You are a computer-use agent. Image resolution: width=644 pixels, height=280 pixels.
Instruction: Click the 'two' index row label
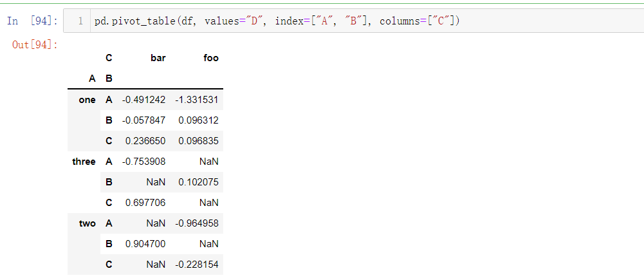tap(87, 223)
